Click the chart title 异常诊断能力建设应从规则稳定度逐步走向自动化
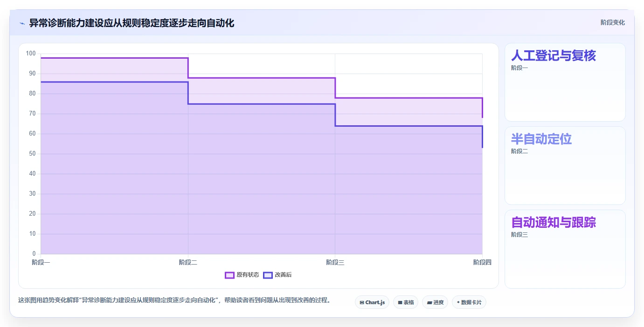 [132, 23]
